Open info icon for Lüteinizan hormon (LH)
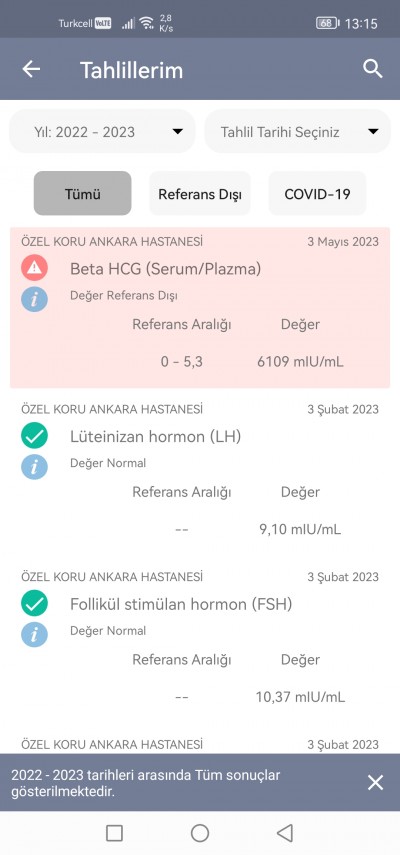 [x=34, y=467]
